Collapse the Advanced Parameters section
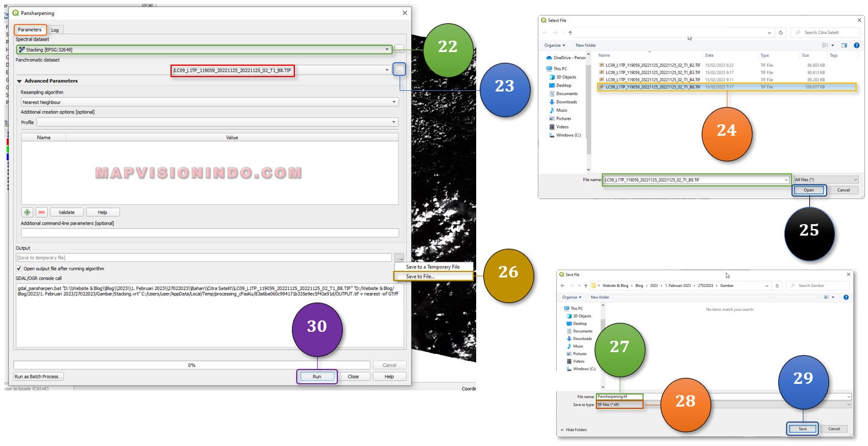This screenshot has width=868, height=446. click(19, 81)
